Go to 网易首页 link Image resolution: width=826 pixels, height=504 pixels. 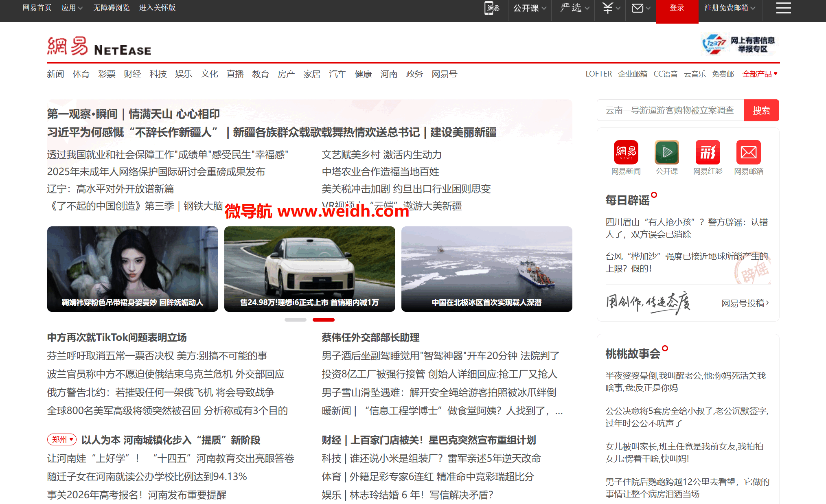pyautogui.click(x=37, y=8)
